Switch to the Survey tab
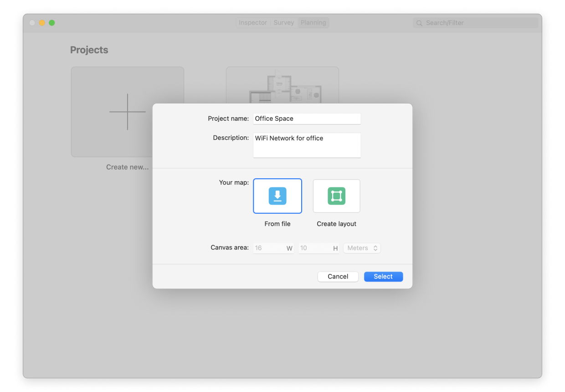 [283, 23]
